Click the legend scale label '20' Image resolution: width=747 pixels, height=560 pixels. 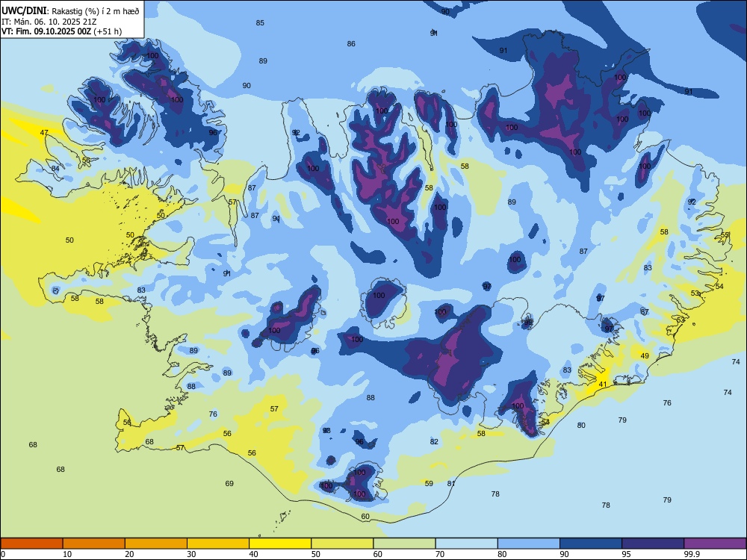[129, 554]
